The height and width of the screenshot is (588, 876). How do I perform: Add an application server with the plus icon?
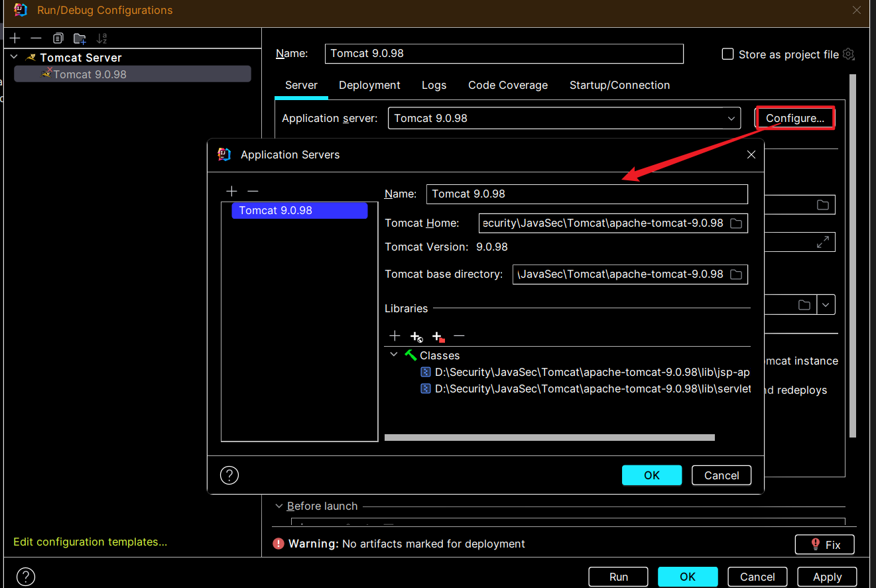[x=231, y=191]
